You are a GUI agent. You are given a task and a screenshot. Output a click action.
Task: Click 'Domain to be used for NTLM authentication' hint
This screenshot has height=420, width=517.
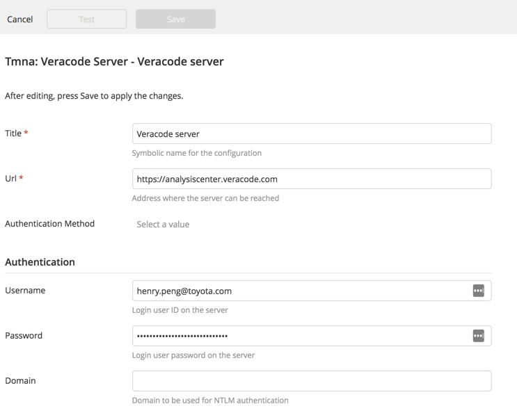210,401
